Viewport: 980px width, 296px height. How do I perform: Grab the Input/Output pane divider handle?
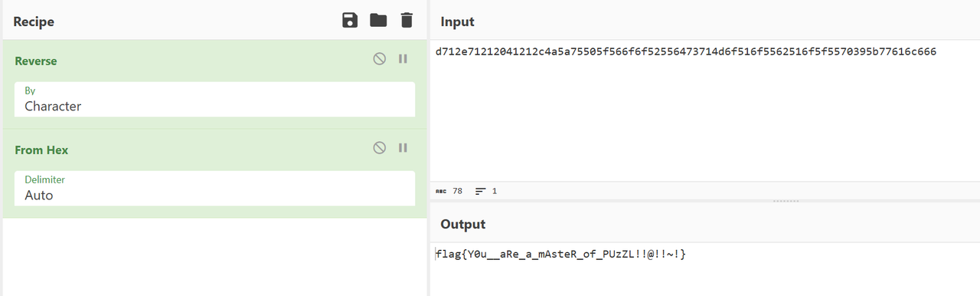[x=786, y=201]
